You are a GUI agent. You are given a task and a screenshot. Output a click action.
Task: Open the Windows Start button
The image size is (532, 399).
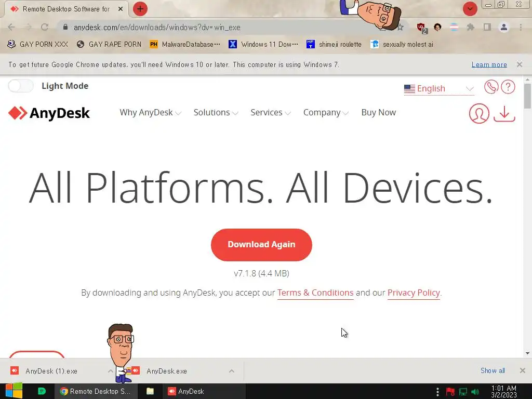click(x=14, y=391)
